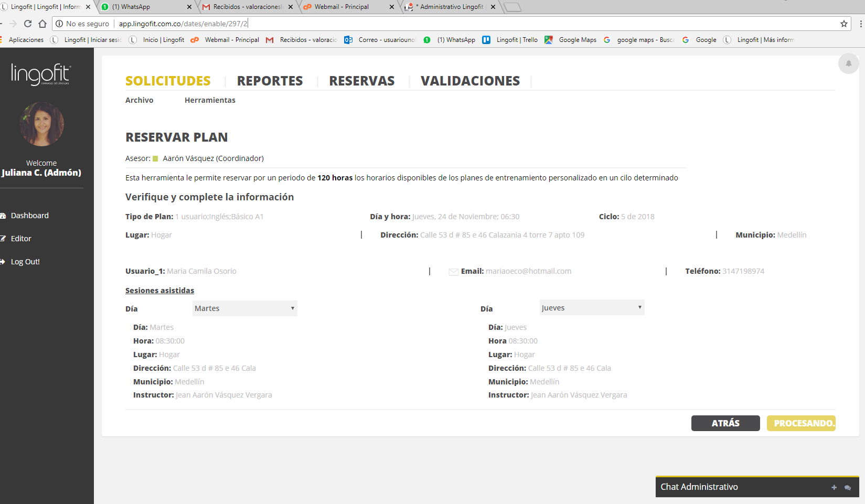Reload the page with the refresh icon
This screenshot has height=504, width=865.
click(x=28, y=24)
